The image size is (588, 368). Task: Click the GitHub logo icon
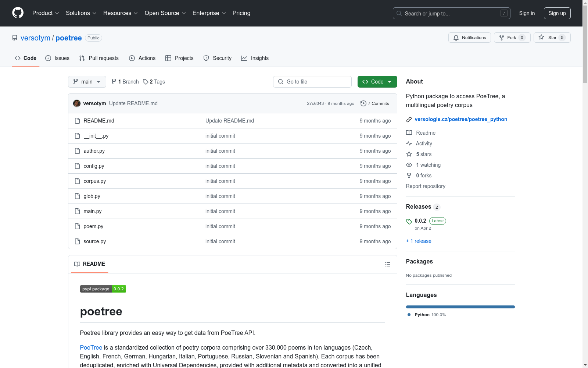click(18, 13)
